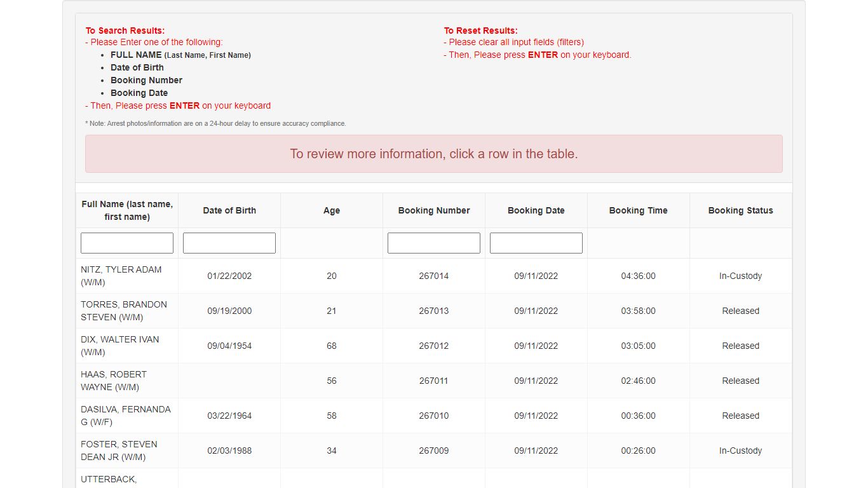This screenshot has width=868, height=488.
Task: Click booking number 267010
Action: point(434,416)
